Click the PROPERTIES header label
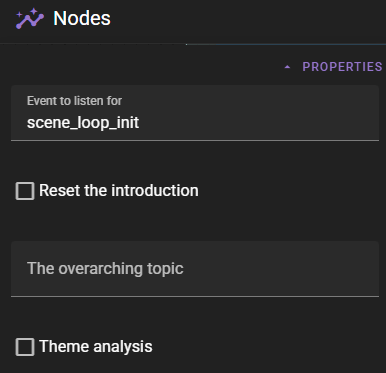The width and height of the screenshot is (386, 373). click(342, 67)
